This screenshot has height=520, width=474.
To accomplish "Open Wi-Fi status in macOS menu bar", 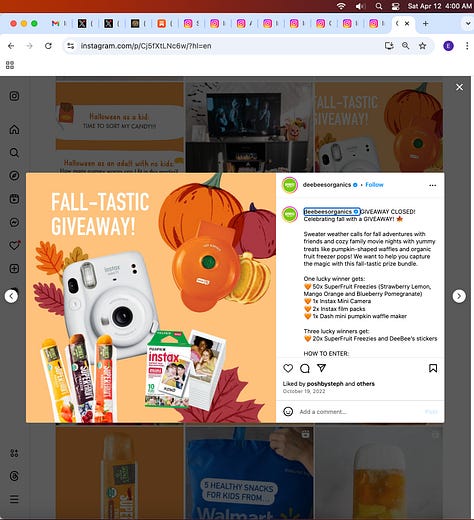I will coord(341,6).
